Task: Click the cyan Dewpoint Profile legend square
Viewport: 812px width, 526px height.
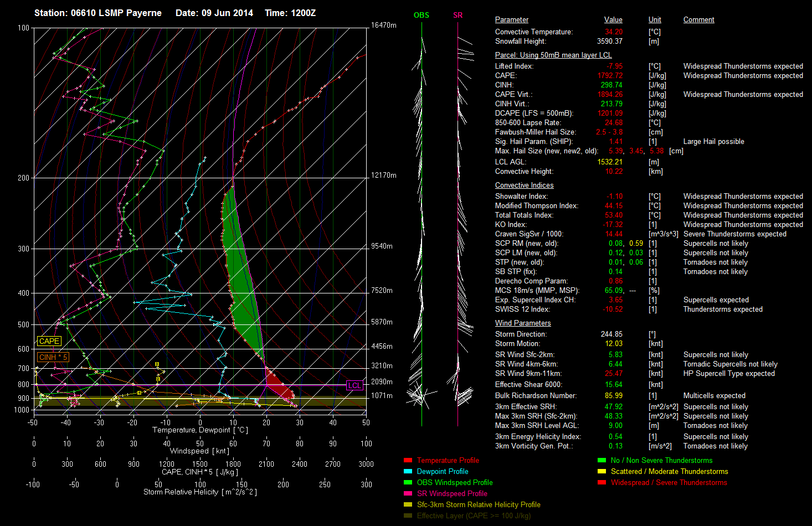Action: click(x=408, y=472)
